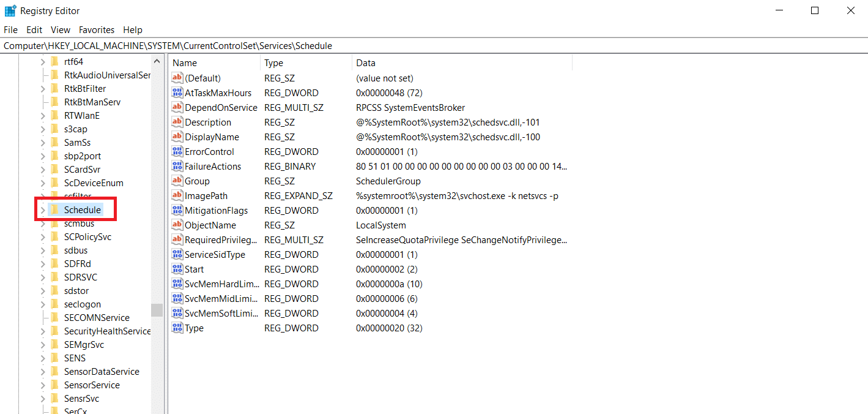The width and height of the screenshot is (868, 414).
Task: Select the scmbus tree key
Action: [79, 224]
